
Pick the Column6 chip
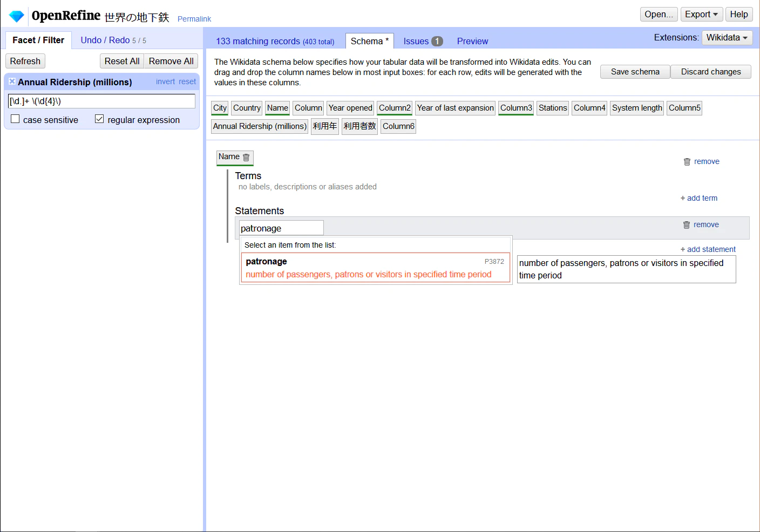click(x=398, y=126)
